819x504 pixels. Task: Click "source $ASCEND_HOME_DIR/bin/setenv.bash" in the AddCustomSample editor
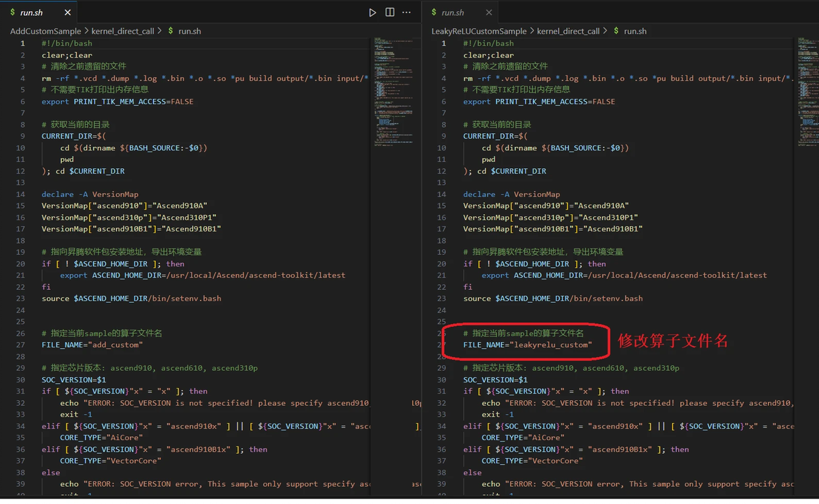tap(131, 299)
